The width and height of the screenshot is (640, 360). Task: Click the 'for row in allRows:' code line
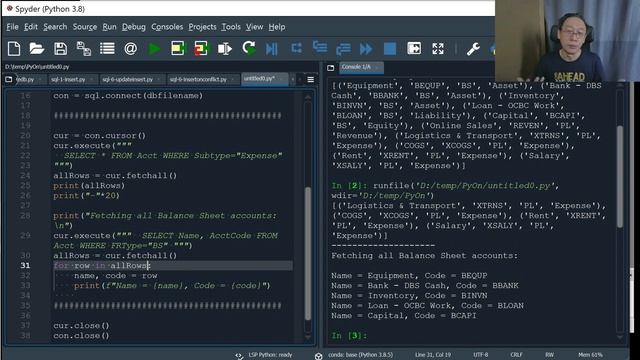coord(102,266)
